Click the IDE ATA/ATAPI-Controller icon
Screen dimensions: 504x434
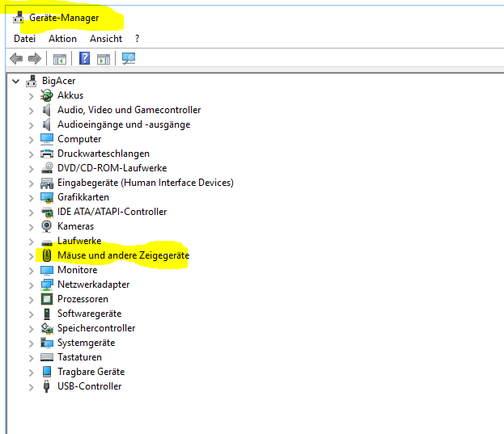point(47,213)
